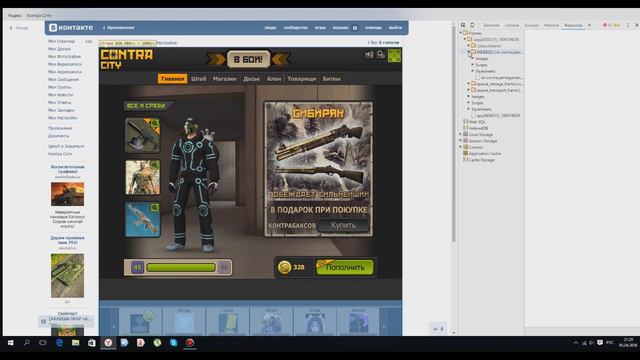Open Windows taskbar search
The image size is (640, 360).
tap(27, 343)
